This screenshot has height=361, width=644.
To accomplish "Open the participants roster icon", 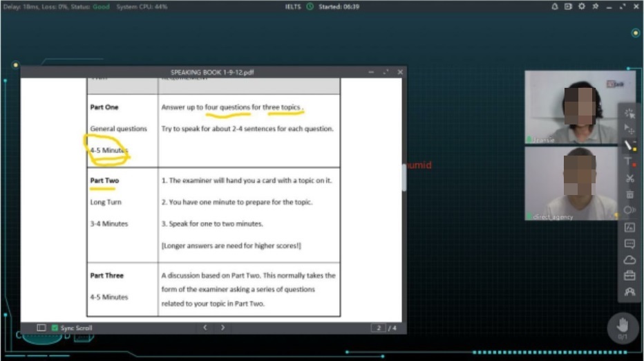I will [629, 292].
